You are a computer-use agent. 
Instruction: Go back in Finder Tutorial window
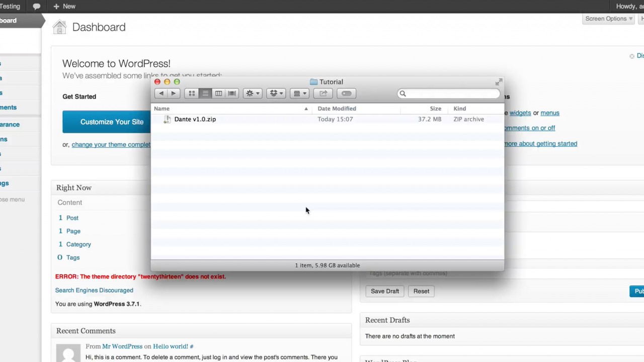[161, 94]
